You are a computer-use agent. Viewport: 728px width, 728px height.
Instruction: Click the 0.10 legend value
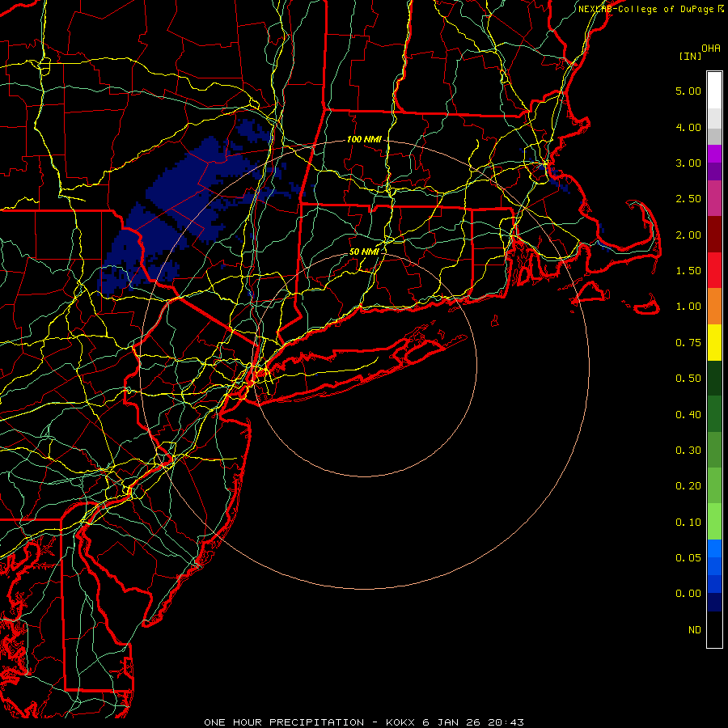tap(688, 523)
